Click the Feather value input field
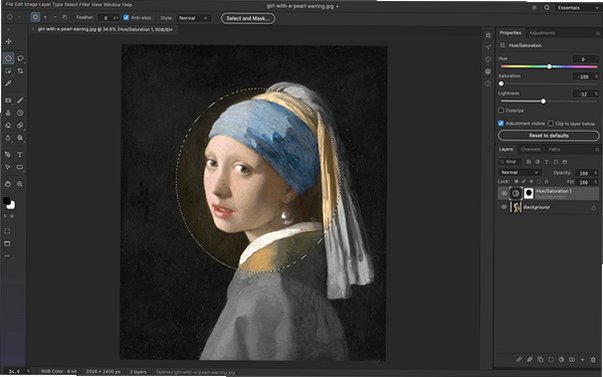Viewport: 603px width, 377px height. (x=108, y=18)
